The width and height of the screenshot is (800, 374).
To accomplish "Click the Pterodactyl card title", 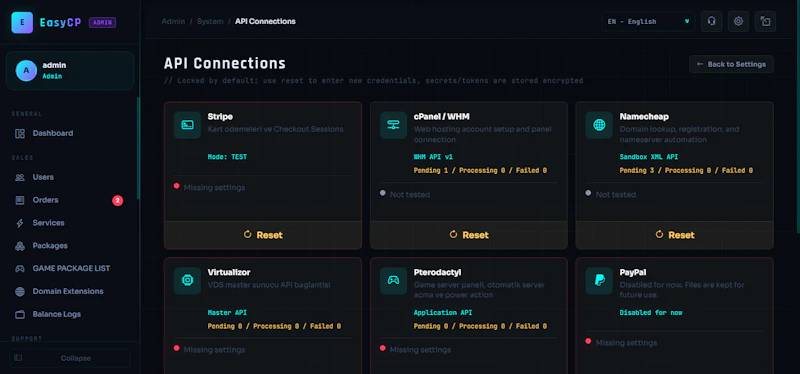I will click(437, 272).
